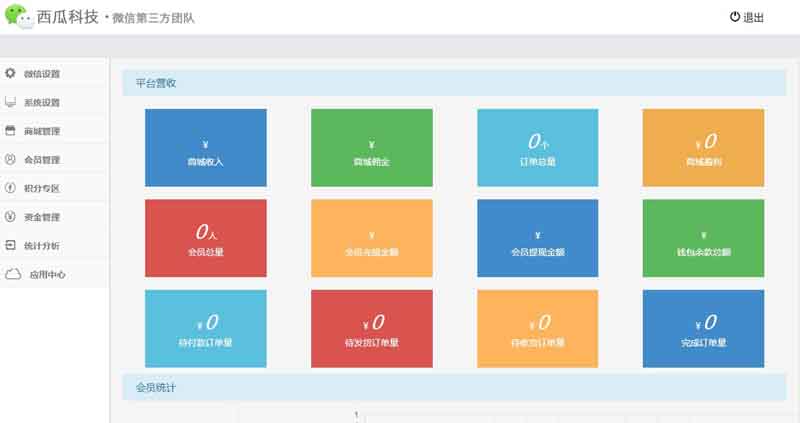The image size is (800, 423).
Task: Click the yen icon beside 资金管理
Action: pyautogui.click(x=10, y=216)
